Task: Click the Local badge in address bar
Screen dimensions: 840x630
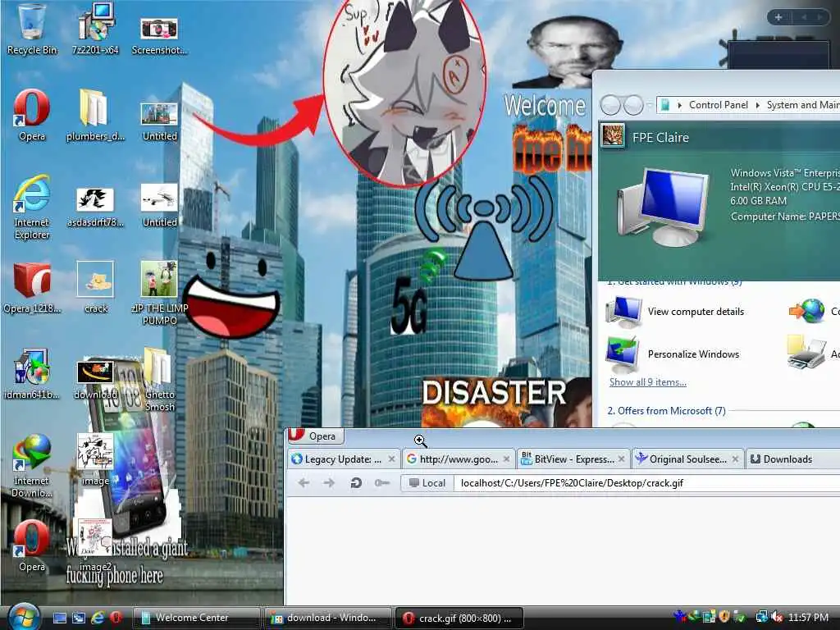Action: [427, 482]
